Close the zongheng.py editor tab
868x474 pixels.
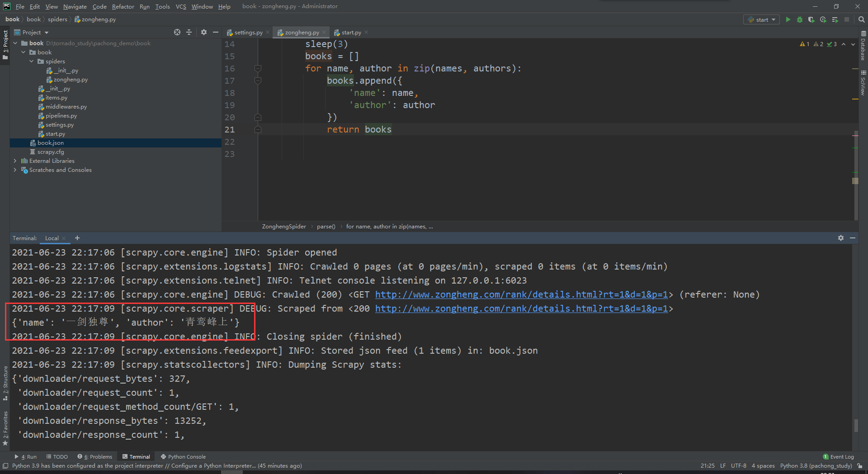(x=324, y=32)
